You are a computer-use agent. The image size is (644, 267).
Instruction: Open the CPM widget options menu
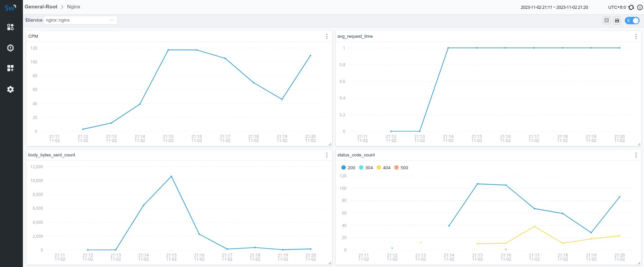click(x=327, y=36)
